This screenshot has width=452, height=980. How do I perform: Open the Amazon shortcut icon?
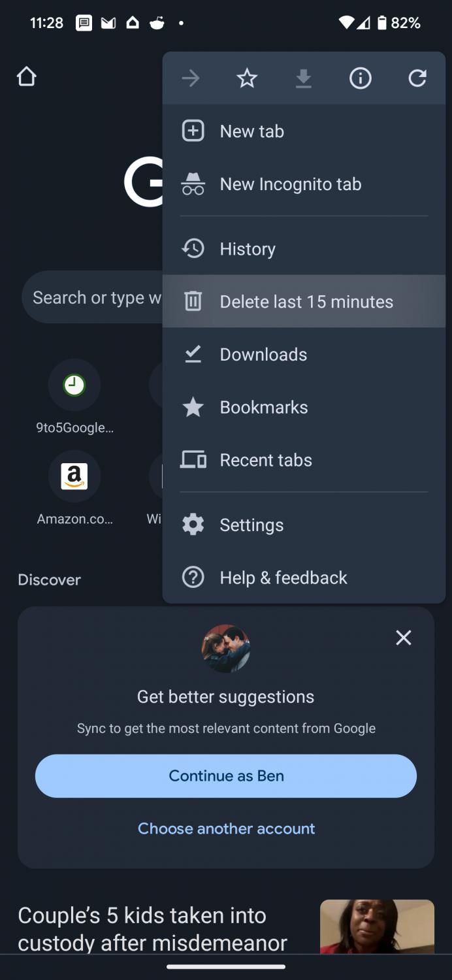coord(74,476)
